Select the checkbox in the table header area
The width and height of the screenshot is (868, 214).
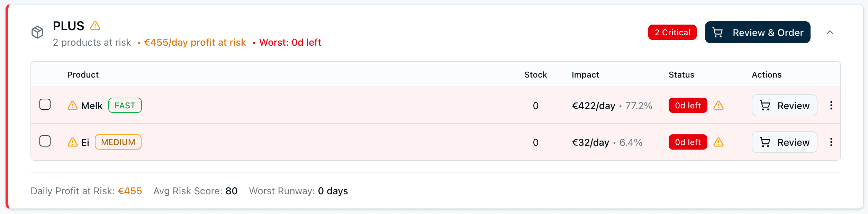pos(44,74)
